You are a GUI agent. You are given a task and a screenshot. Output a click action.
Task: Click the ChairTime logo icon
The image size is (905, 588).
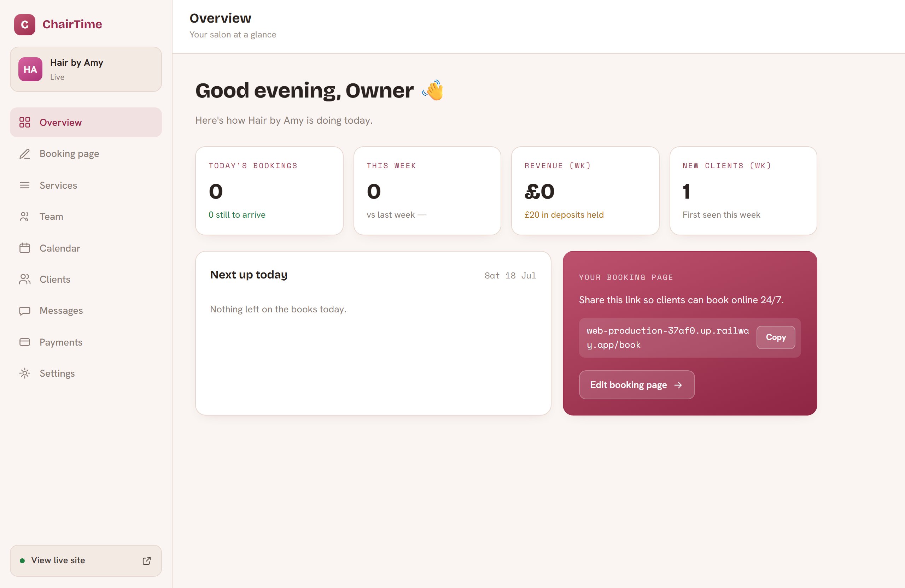[25, 25]
